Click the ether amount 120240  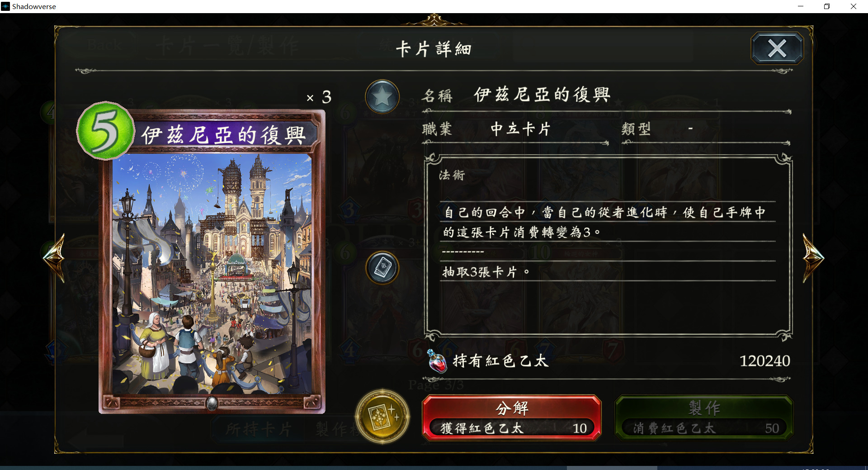coord(764,361)
